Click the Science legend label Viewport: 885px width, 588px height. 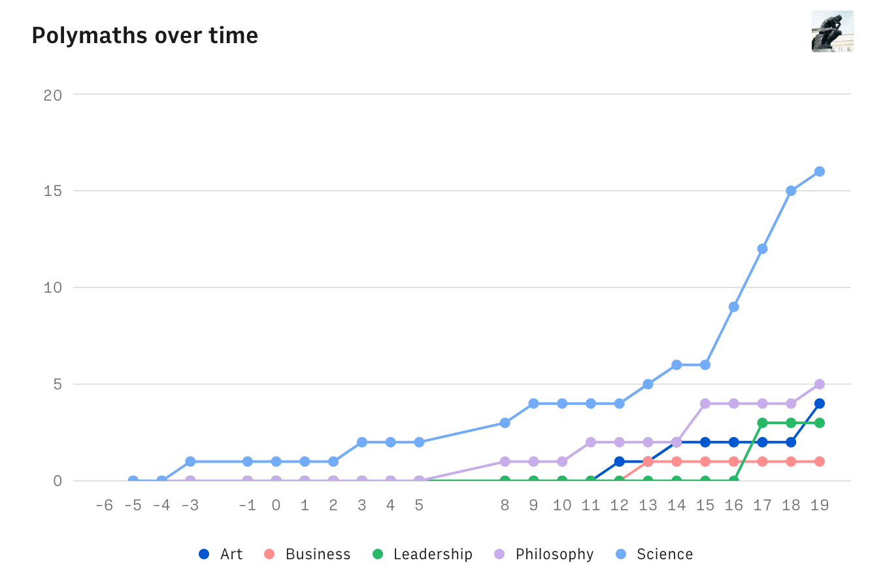point(665,554)
